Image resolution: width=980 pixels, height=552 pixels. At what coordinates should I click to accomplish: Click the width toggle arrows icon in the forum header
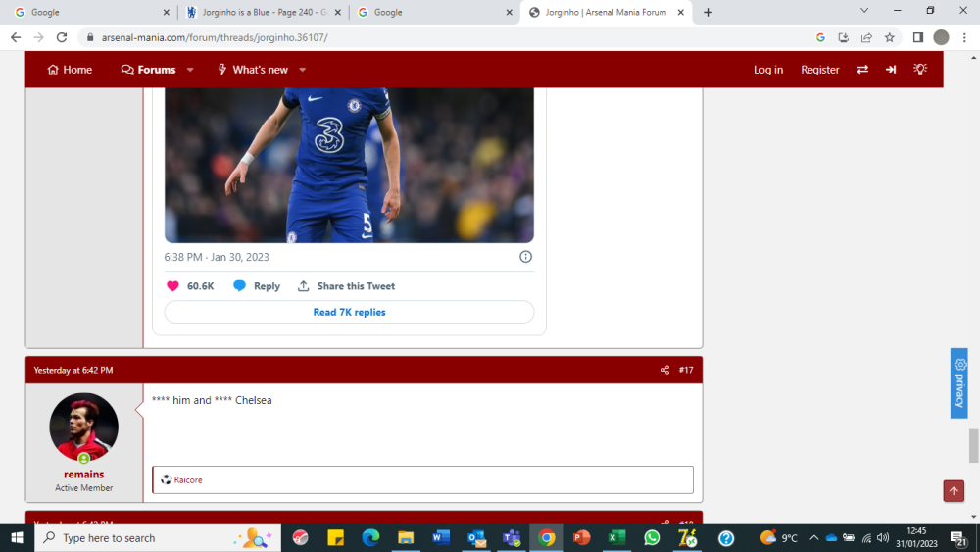pyautogui.click(x=862, y=70)
